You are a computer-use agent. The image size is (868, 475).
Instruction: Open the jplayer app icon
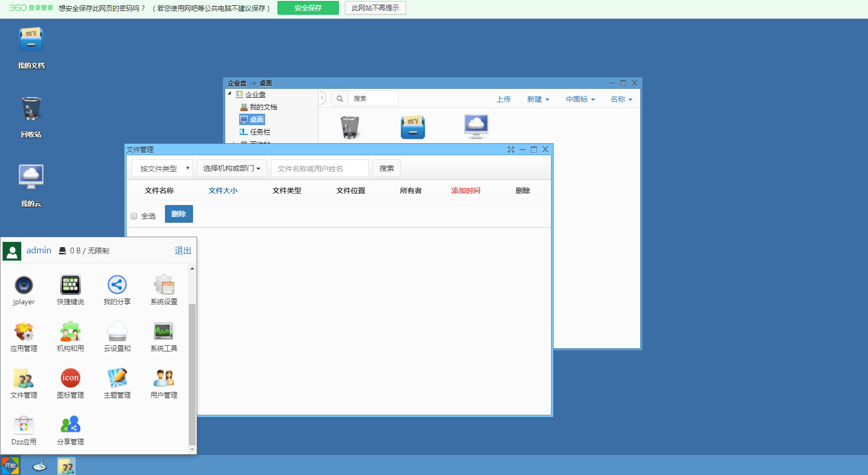pos(24,286)
